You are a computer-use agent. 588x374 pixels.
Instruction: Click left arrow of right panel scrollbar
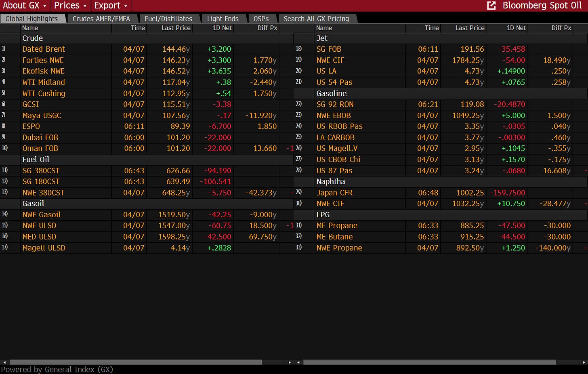298,362
